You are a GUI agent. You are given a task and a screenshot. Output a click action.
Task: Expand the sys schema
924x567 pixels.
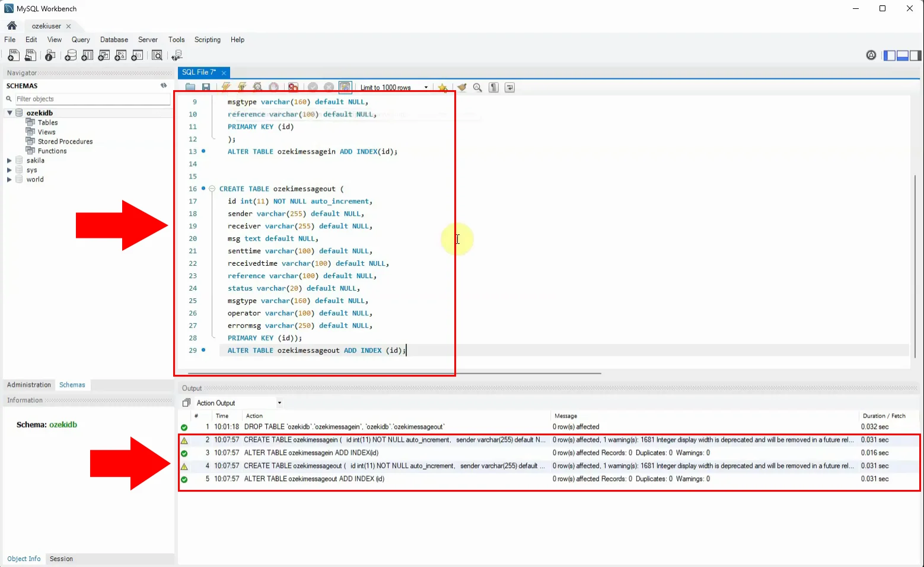tap(9, 170)
